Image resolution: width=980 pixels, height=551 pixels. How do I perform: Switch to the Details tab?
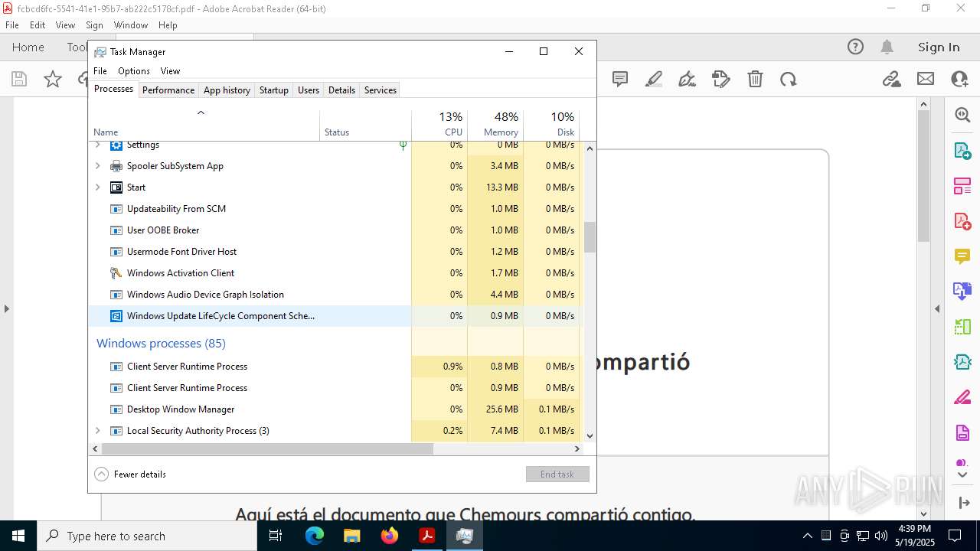(341, 90)
